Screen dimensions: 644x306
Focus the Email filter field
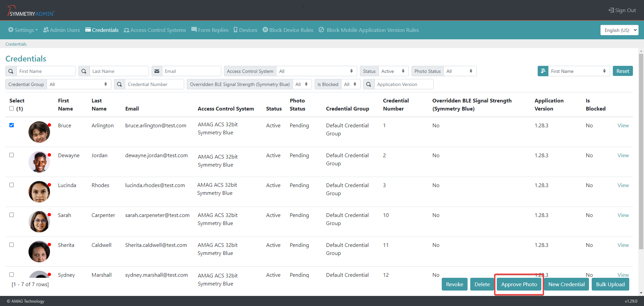(192, 71)
